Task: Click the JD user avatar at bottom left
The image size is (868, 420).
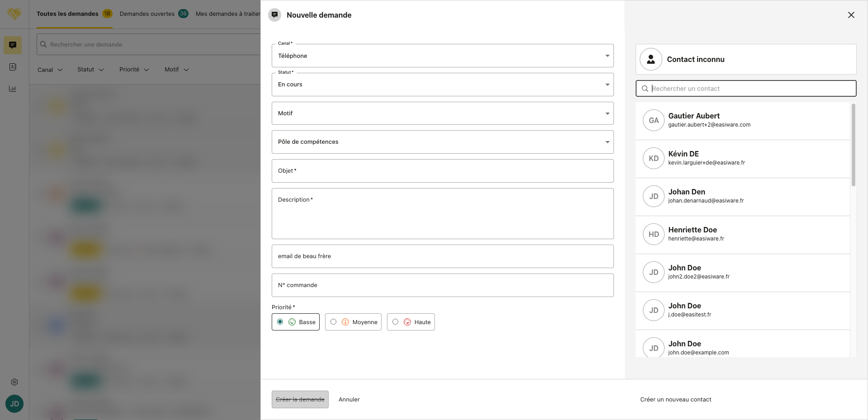Action: [x=14, y=404]
